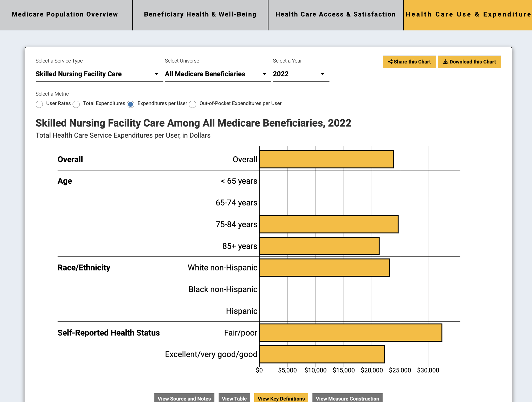Open the Health Care Use & Expenditure tab

pyautogui.click(x=468, y=14)
